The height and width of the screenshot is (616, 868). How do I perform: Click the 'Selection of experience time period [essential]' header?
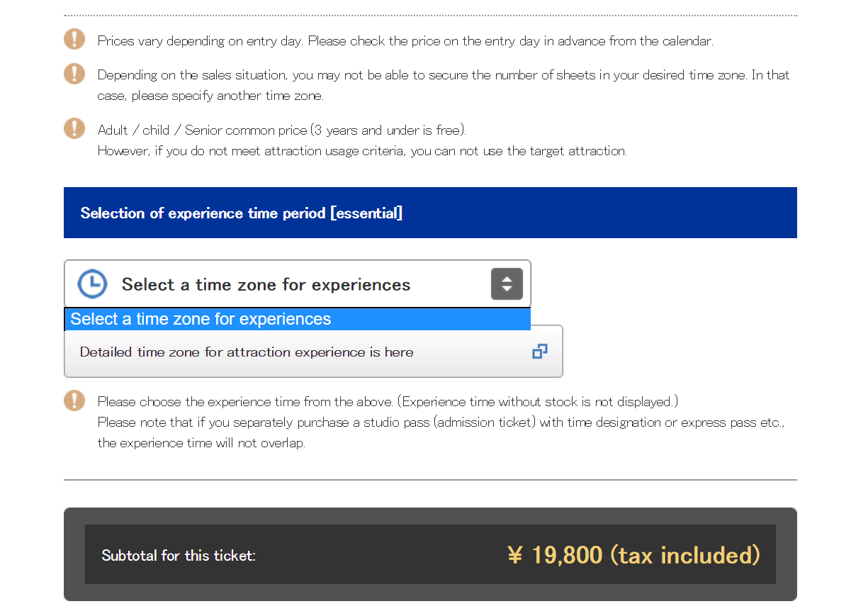pos(242,213)
